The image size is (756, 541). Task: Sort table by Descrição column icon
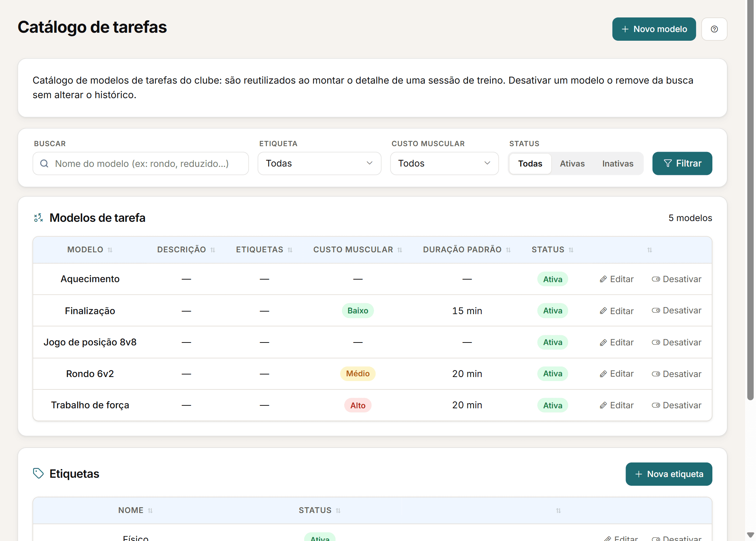pyautogui.click(x=213, y=250)
